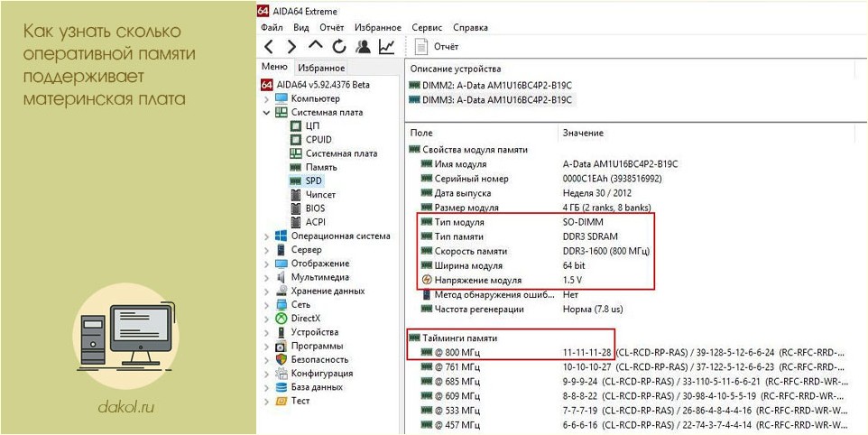This screenshot has width=868, height=435.
Task: Open the graph chart icon in toolbar
Action: [x=386, y=47]
